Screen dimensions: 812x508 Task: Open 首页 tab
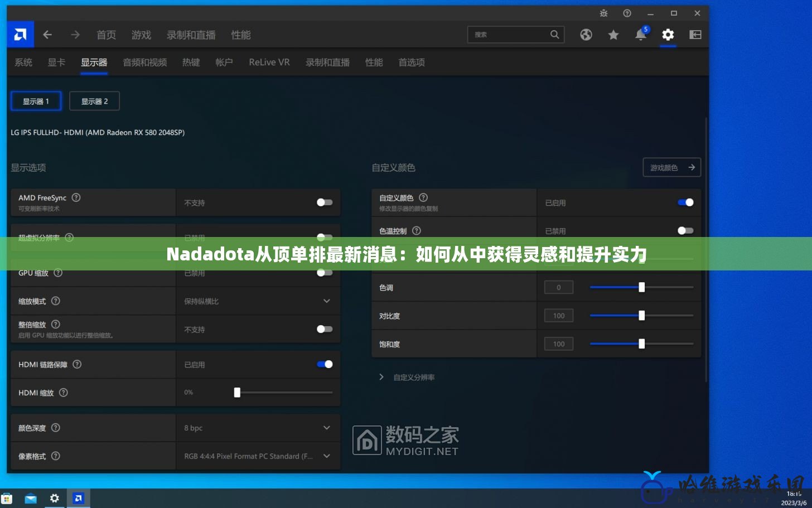click(x=106, y=35)
